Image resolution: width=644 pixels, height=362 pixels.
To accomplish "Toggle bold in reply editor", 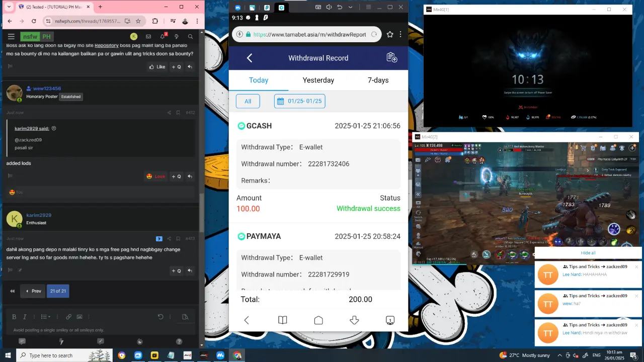I will pos(15,317).
